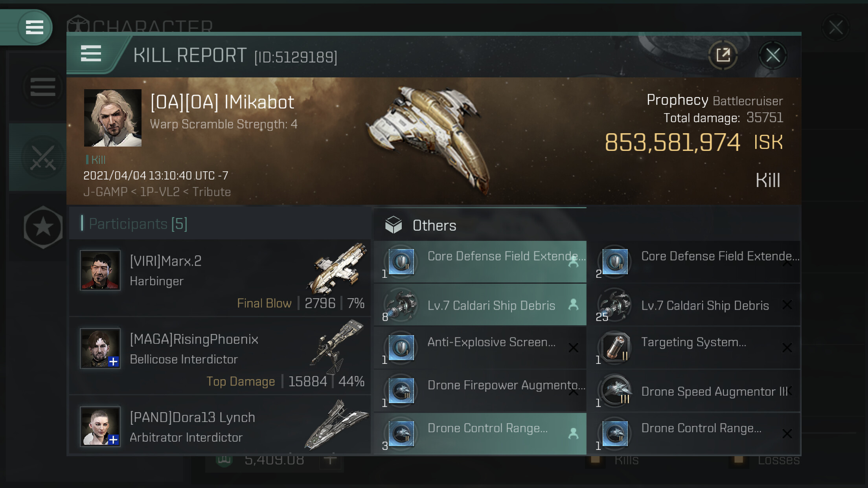This screenshot has height=488, width=868.
Task: Select Marx.2 Harbinger participant entry
Action: (x=220, y=277)
